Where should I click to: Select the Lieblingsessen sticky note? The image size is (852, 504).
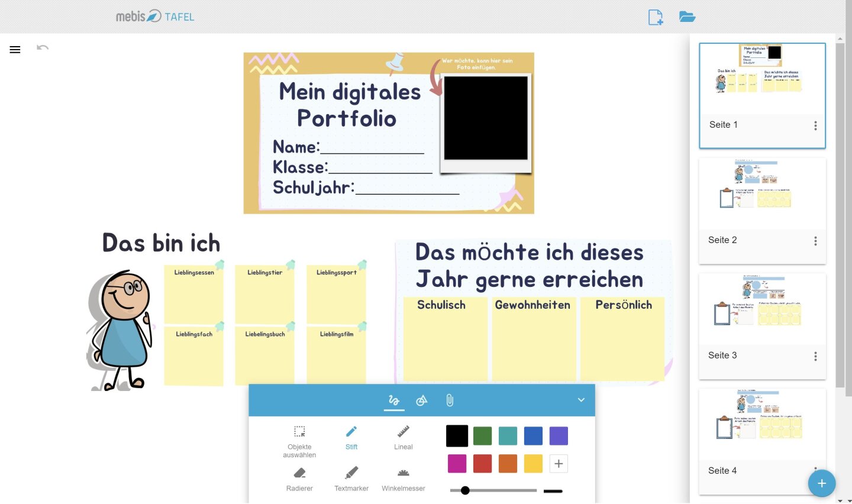(194, 294)
